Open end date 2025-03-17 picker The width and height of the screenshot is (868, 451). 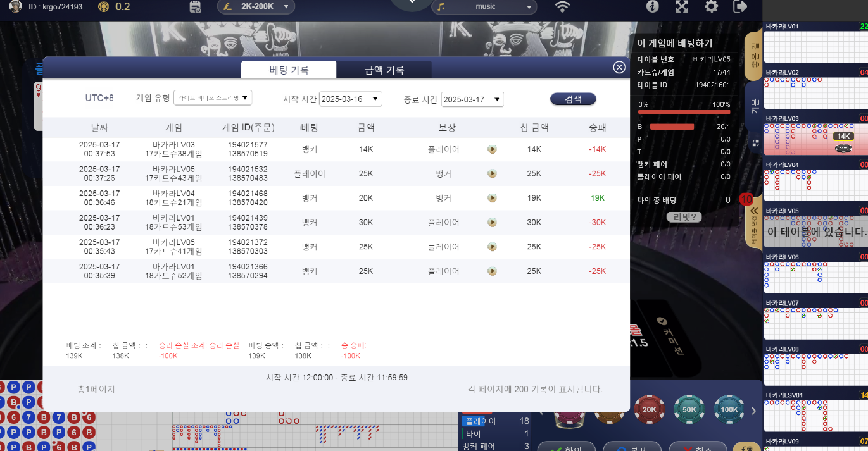coord(472,99)
